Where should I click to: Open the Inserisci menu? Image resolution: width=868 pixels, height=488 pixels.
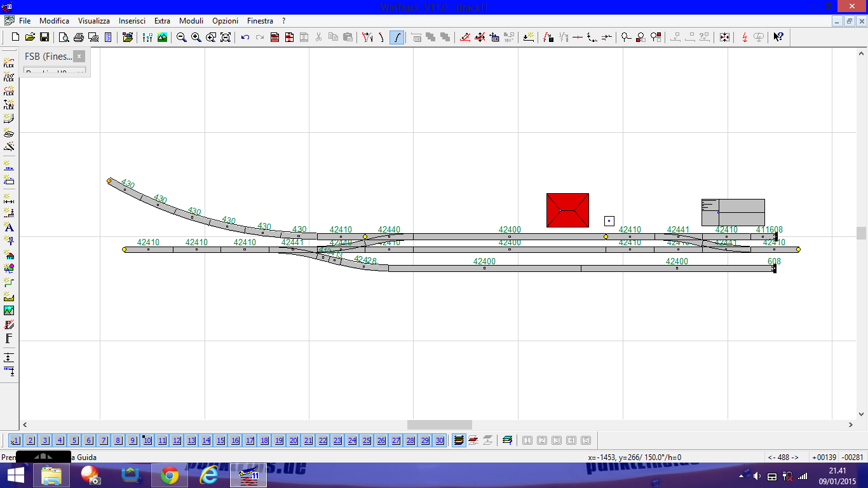(x=132, y=21)
